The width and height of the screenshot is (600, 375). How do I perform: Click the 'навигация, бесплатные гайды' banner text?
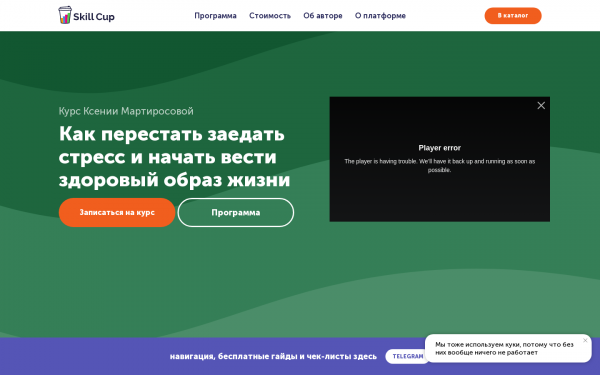(x=273, y=356)
